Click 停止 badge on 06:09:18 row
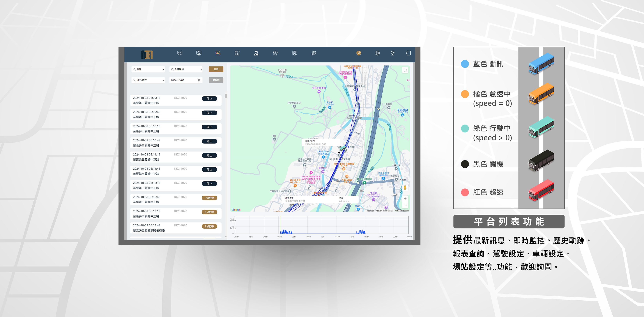 click(x=210, y=99)
